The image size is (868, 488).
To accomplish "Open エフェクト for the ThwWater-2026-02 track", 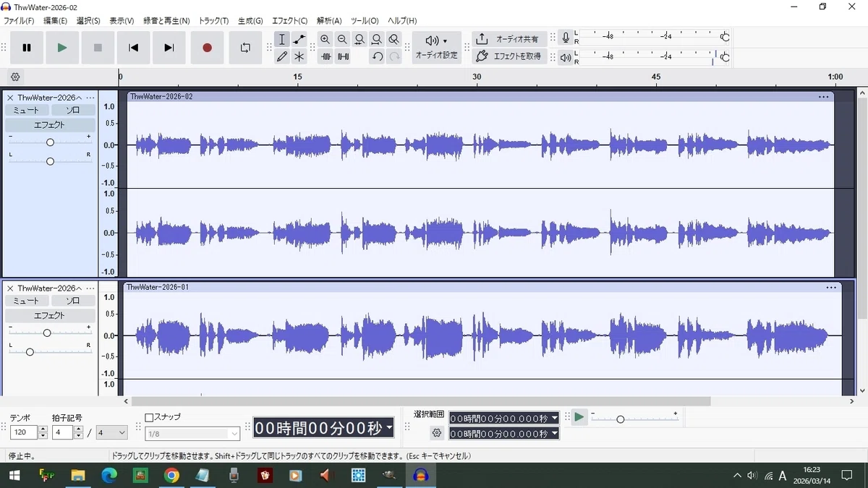I will tap(50, 125).
